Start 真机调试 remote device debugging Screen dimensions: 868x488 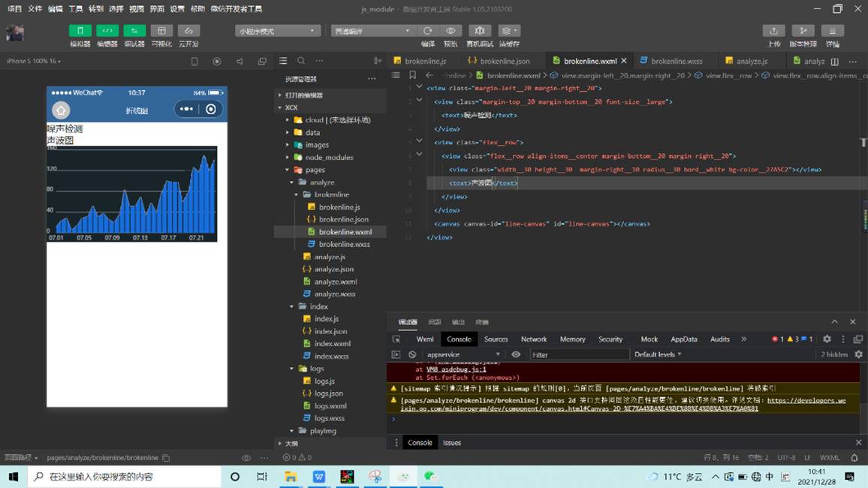(479, 31)
